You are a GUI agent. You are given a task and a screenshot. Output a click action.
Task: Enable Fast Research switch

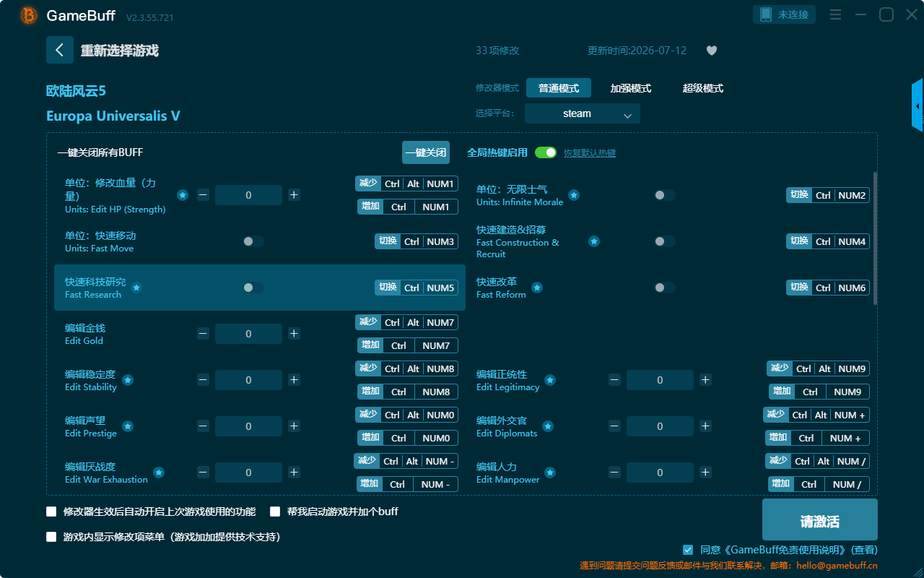click(x=253, y=288)
